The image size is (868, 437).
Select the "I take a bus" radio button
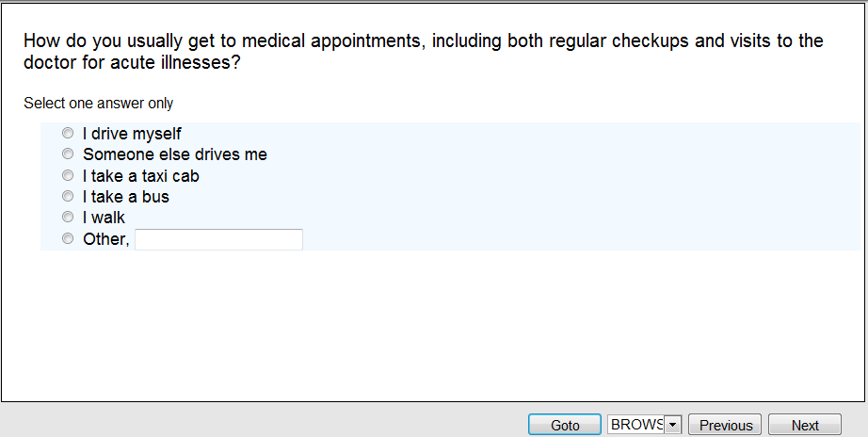coord(68,197)
